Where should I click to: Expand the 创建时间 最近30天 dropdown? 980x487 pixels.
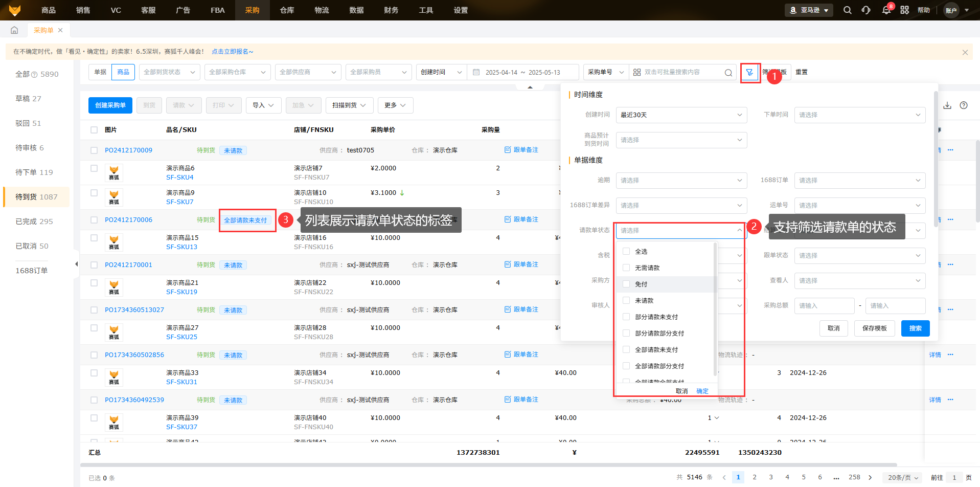click(681, 115)
